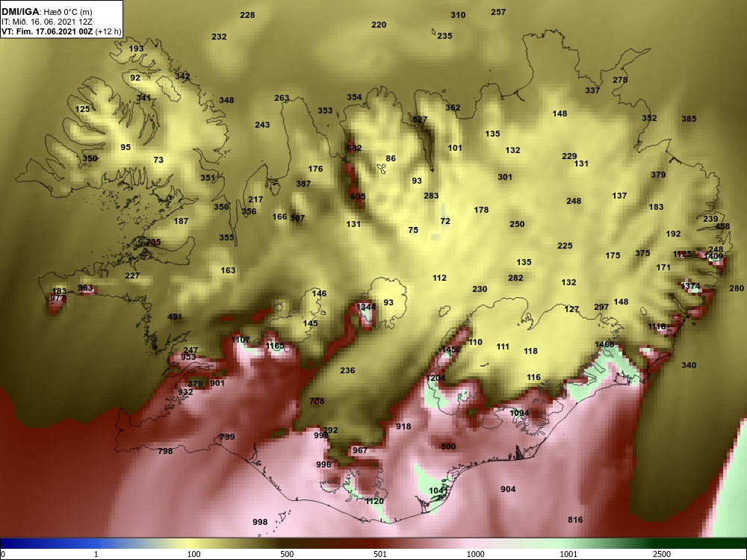Click the map value 1374

[x=691, y=286]
